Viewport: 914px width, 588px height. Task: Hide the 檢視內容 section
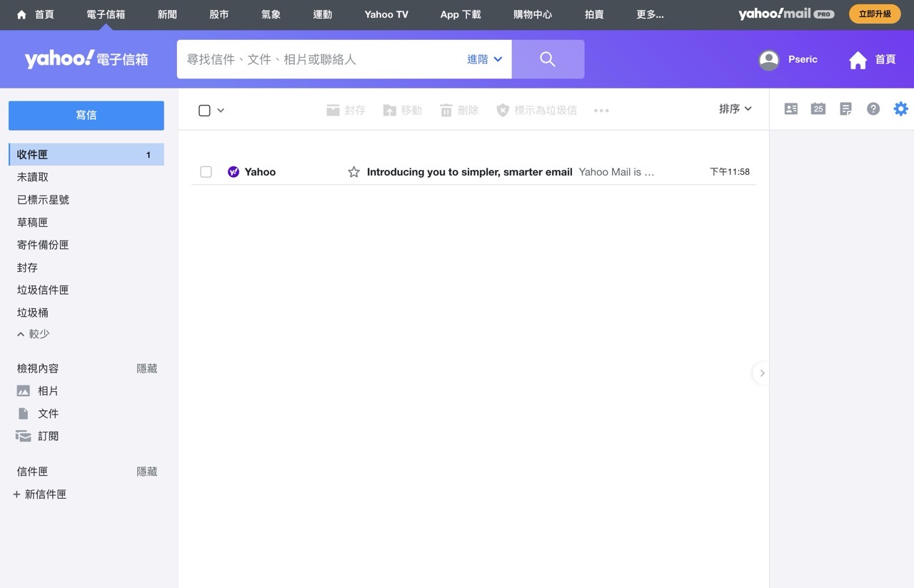147,369
